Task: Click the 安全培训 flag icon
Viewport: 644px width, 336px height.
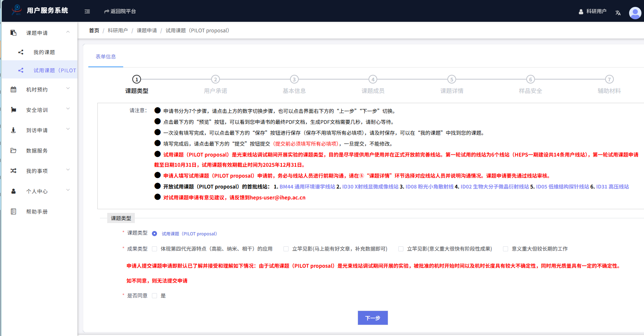Action: click(13, 110)
